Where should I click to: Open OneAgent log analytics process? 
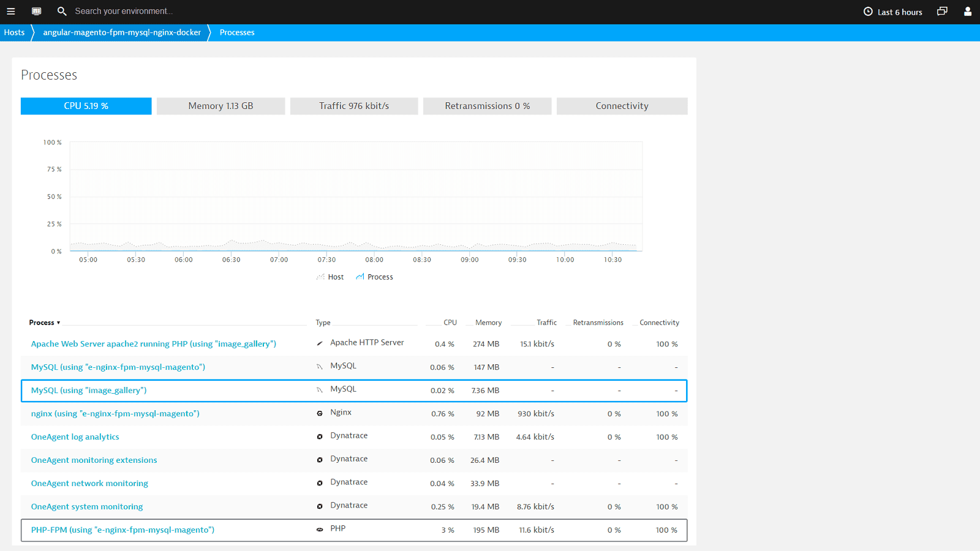pyautogui.click(x=75, y=437)
